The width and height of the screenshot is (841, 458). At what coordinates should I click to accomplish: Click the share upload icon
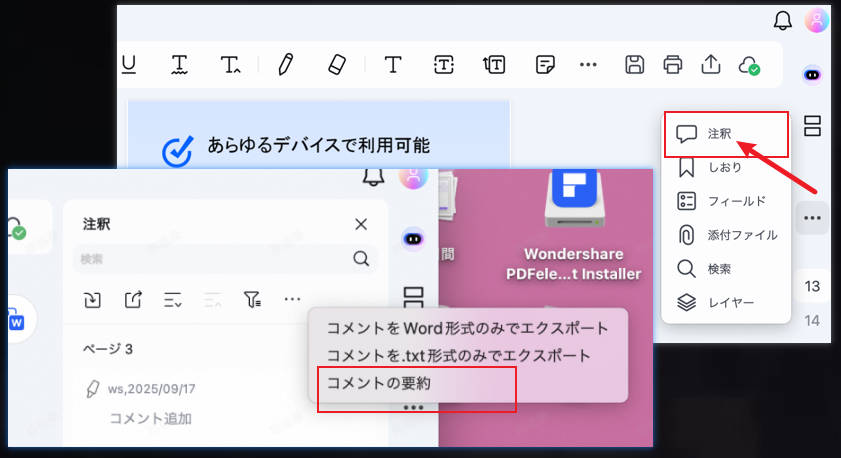[710, 65]
